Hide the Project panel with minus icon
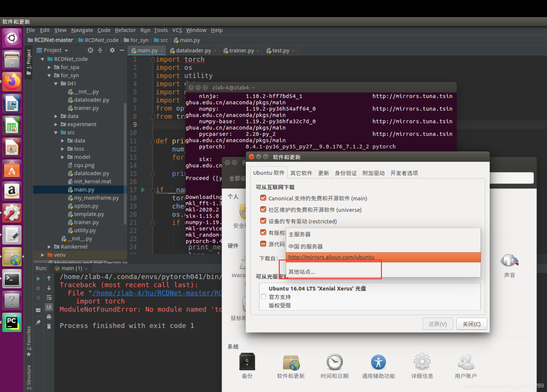Viewport: 547px width, 392px height. [x=122, y=50]
